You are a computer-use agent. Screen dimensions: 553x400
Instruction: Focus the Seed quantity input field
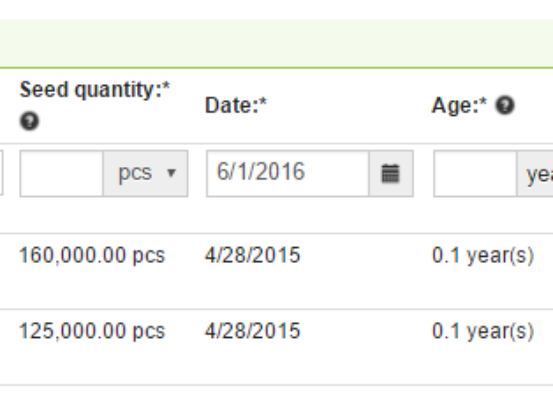(62, 173)
